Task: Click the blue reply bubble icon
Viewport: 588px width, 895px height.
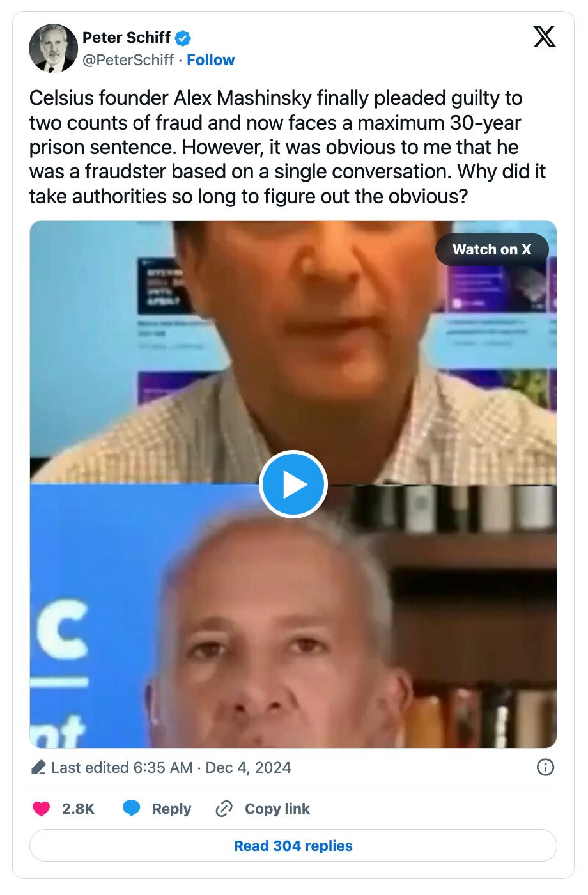Action: point(132,809)
